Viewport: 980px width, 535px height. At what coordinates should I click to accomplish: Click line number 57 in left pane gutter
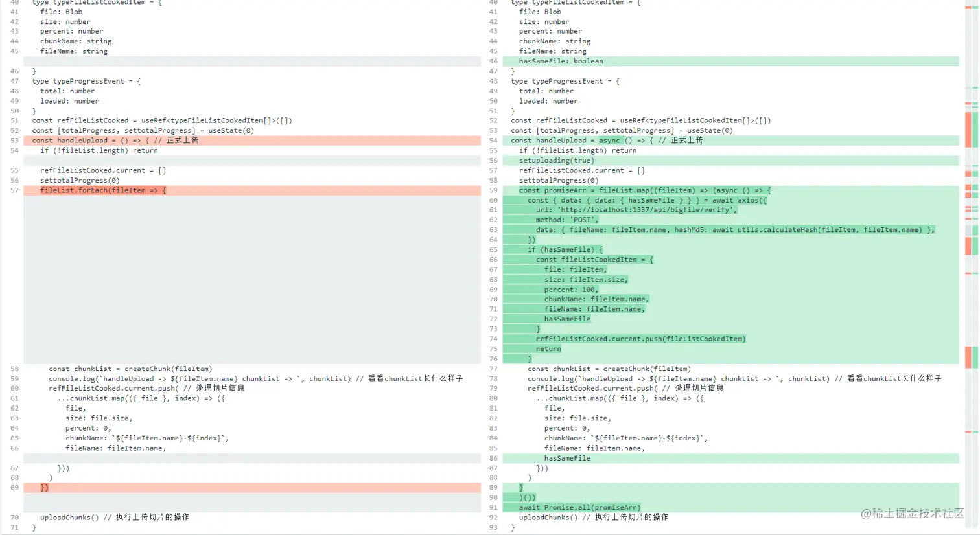coord(14,190)
